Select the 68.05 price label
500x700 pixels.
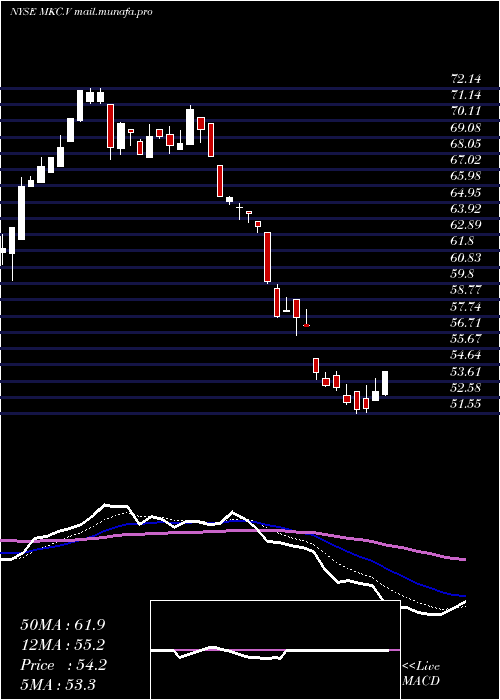click(466, 144)
